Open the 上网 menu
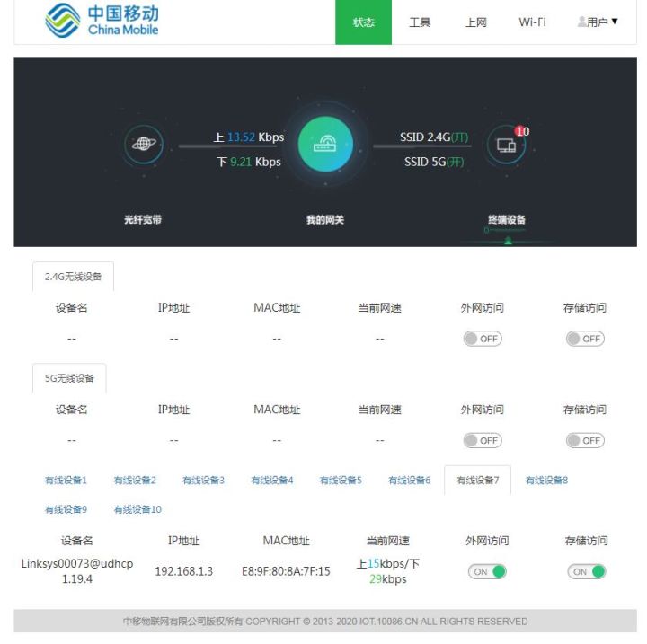Image resolution: width=647 pixels, height=644 pixels. pos(476,22)
